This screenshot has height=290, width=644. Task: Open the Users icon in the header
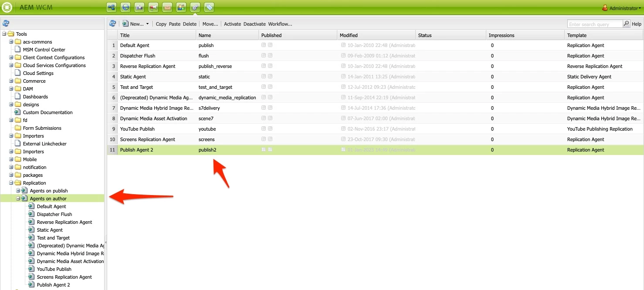tap(181, 7)
